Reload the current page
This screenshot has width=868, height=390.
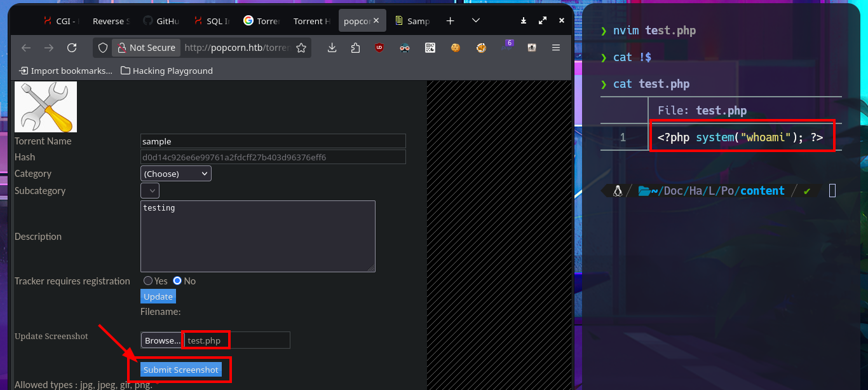(72, 48)
